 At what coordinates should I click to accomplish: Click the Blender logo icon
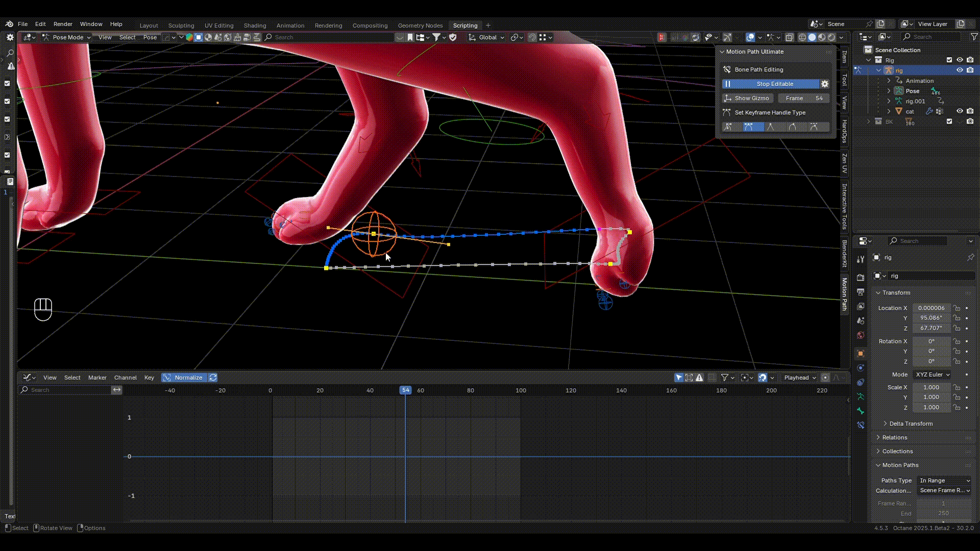click(9, 24)
